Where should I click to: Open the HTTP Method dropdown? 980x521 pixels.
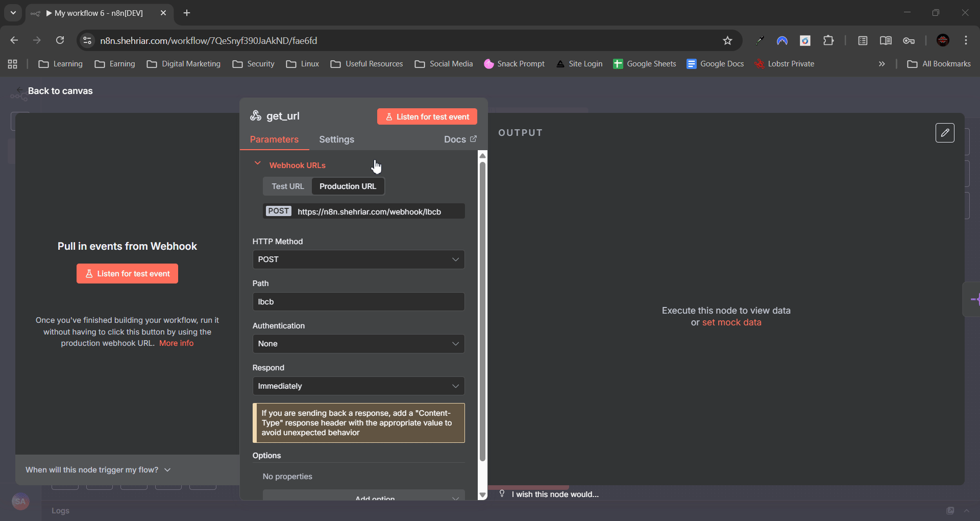358,259
